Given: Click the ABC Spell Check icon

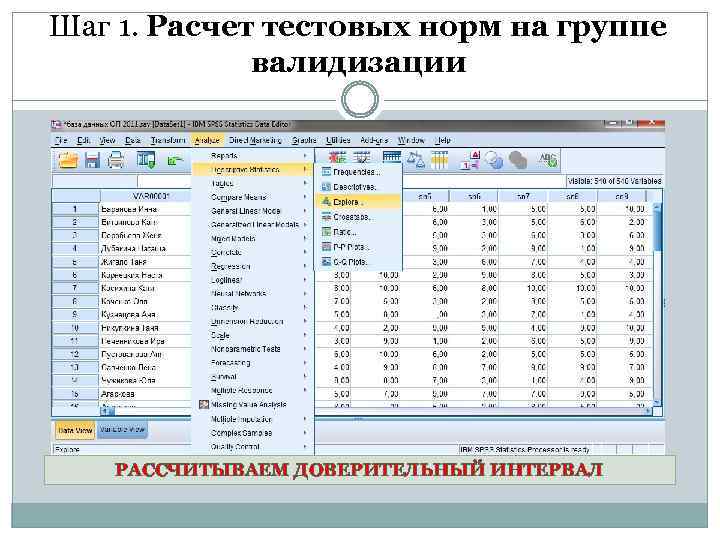Looking at the screenshot, I should 548,160.
